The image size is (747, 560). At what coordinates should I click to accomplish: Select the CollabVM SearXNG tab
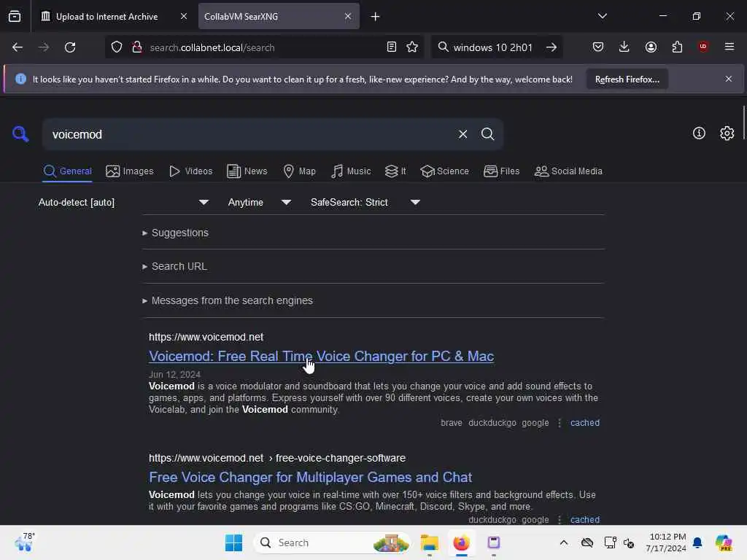coord(279,16)
